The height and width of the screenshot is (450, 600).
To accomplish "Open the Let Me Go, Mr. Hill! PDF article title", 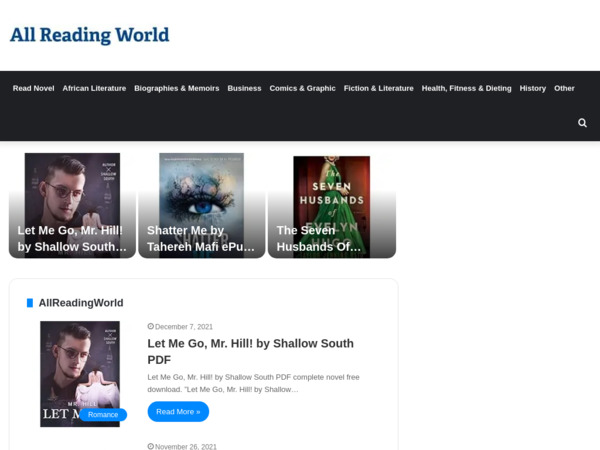I will tap(250, 351).
